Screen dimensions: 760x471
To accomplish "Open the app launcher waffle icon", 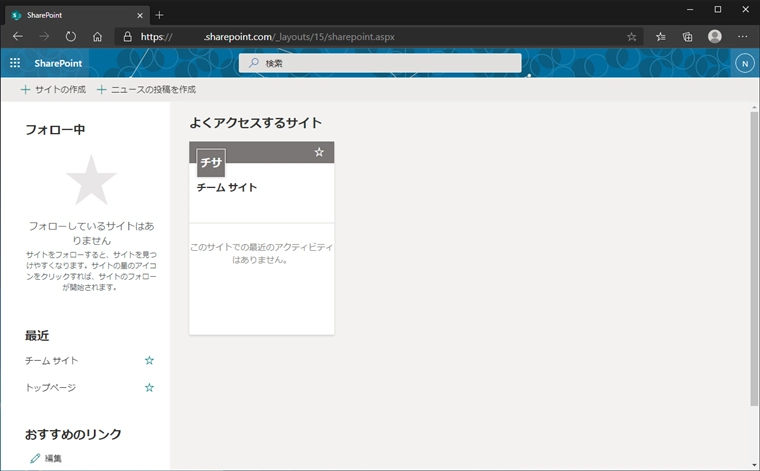I will 15,63.
